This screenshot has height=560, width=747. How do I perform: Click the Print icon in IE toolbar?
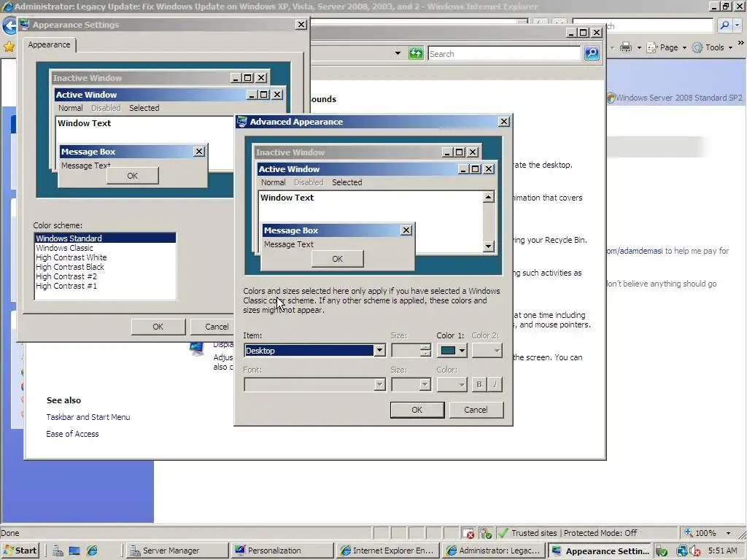tap(626, 47)
